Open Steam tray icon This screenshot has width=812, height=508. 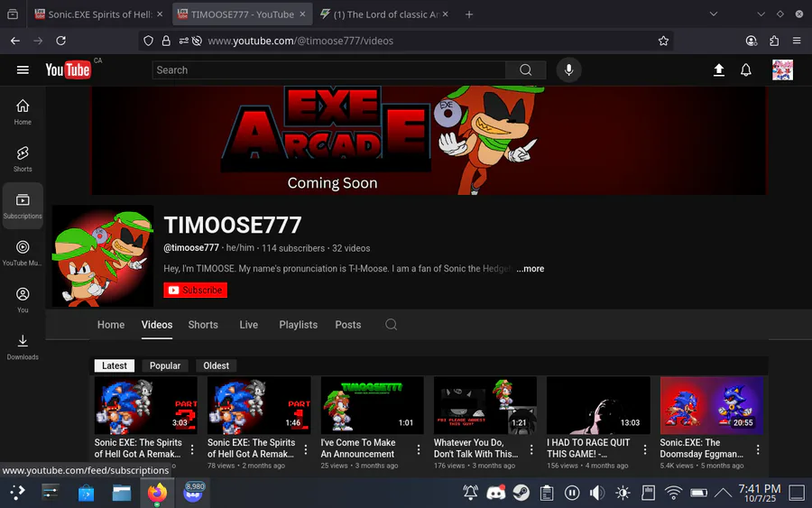click(x=521, y=493)
